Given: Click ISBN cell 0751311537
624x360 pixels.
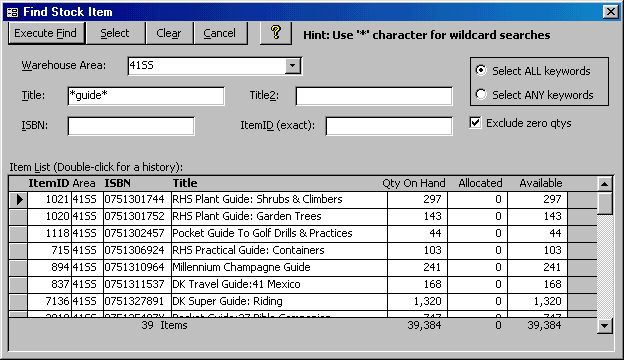Looking at the screenshot, I should click(136, 285).
